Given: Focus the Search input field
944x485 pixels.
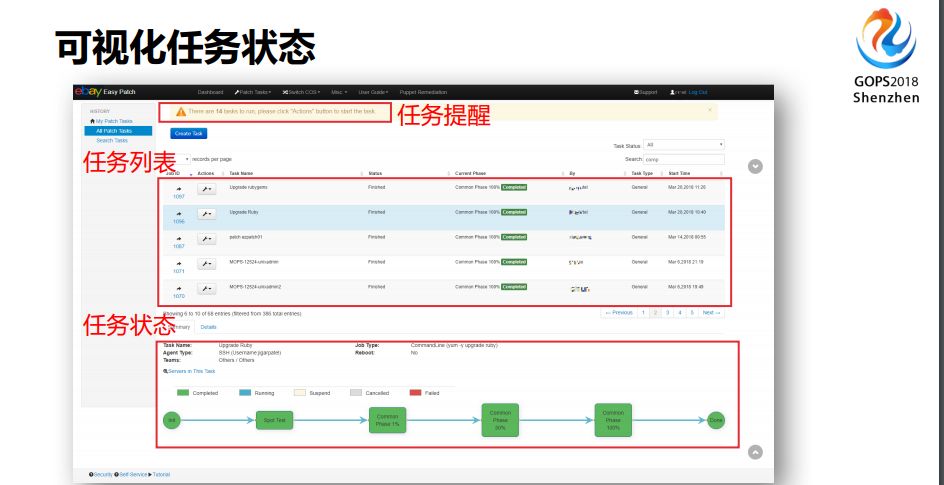Looking at the screenshot, I should click(684, 159).
